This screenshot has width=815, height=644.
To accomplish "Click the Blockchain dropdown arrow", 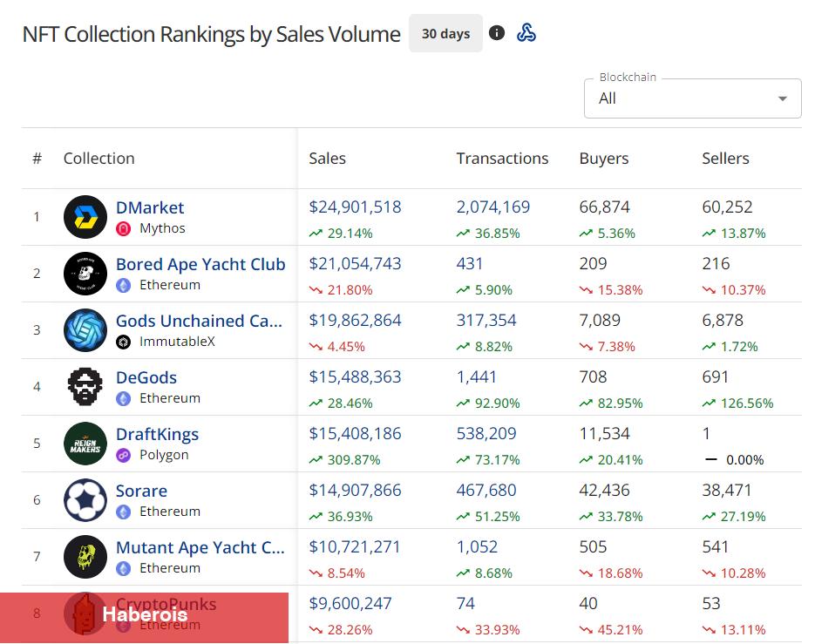I will point(782,98).
